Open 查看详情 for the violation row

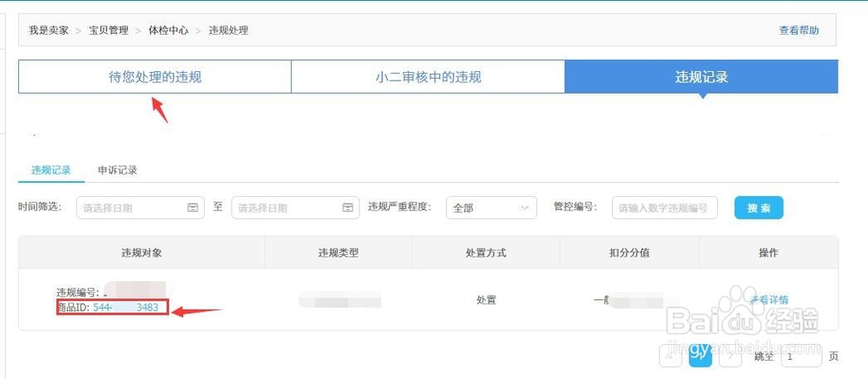tap(768, 300)
